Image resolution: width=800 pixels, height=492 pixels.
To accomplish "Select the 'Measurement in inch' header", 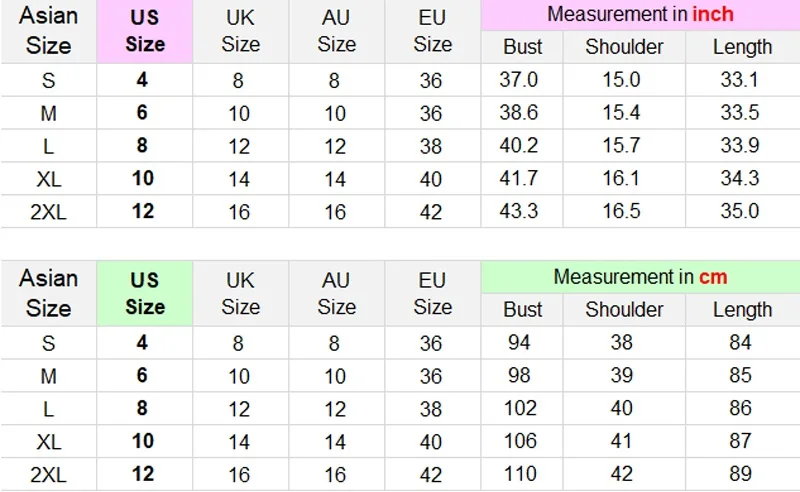I will (640, 14).
